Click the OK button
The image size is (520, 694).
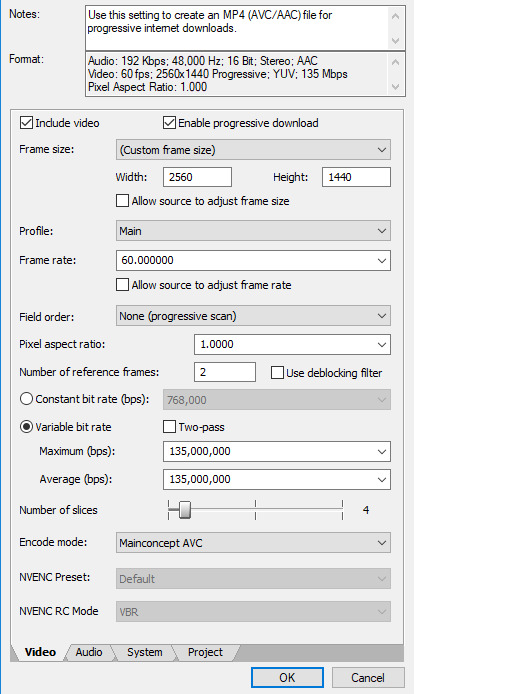pos(287,678)
